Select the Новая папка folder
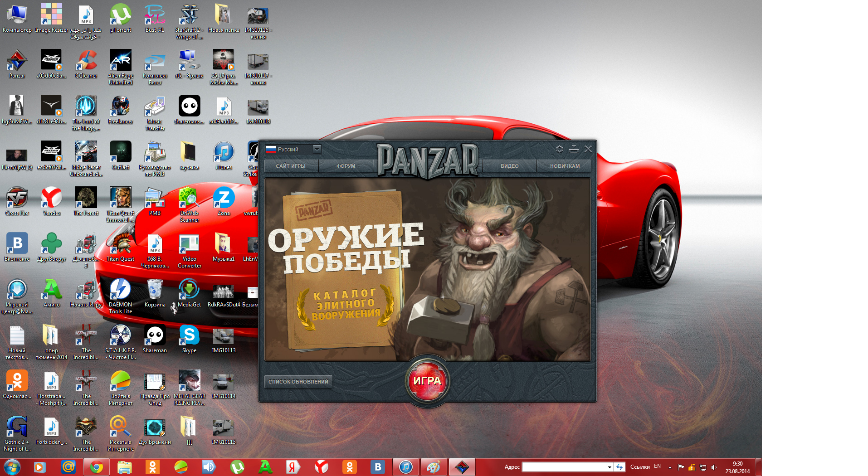 [x=224, y=19]
